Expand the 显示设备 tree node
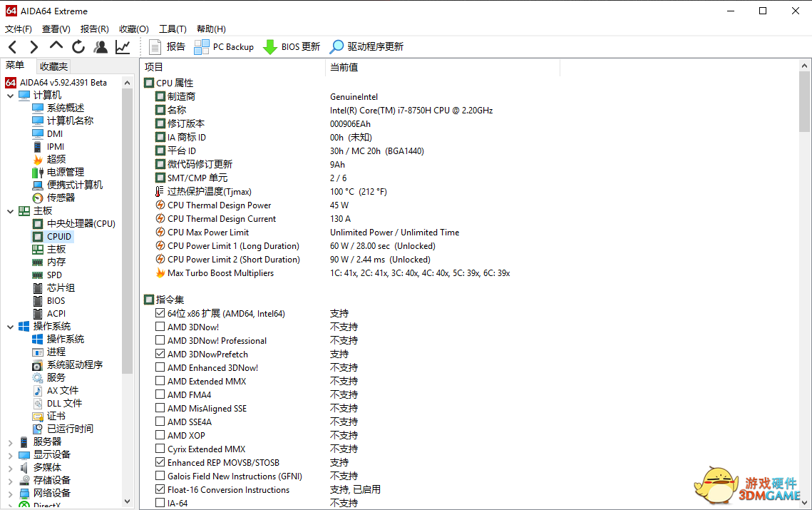812x510 pixels. [x=11, y=455]
